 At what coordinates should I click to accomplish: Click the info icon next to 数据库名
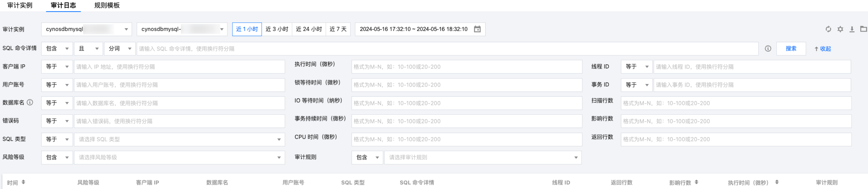(x=30, y=102)
